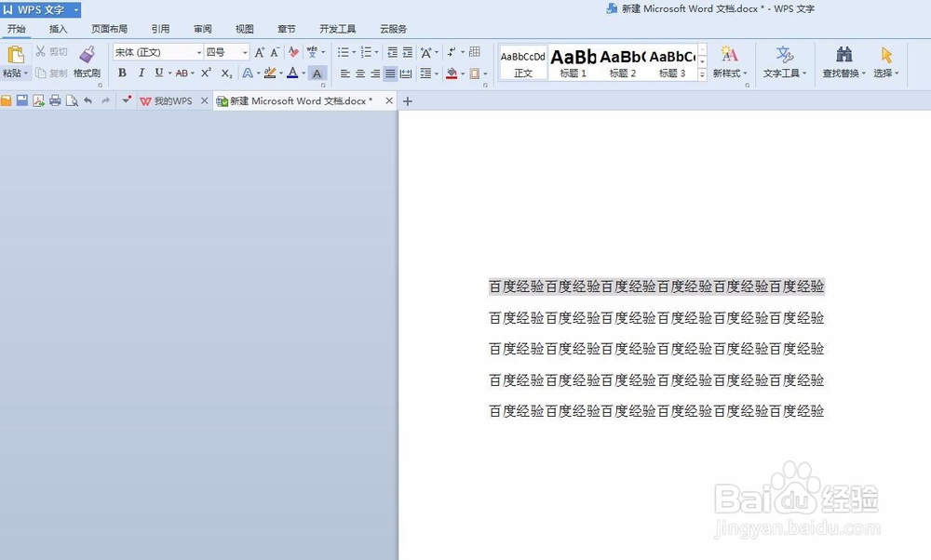Switch to the 插入 (Insert) tab

[58, 29]
